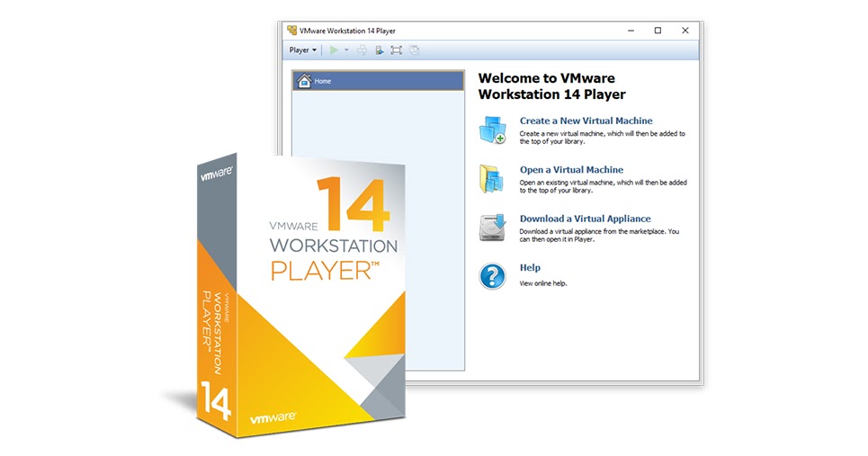
Task: Open the Download a Virtual Appliance link
Action: (x=586, y=219)
